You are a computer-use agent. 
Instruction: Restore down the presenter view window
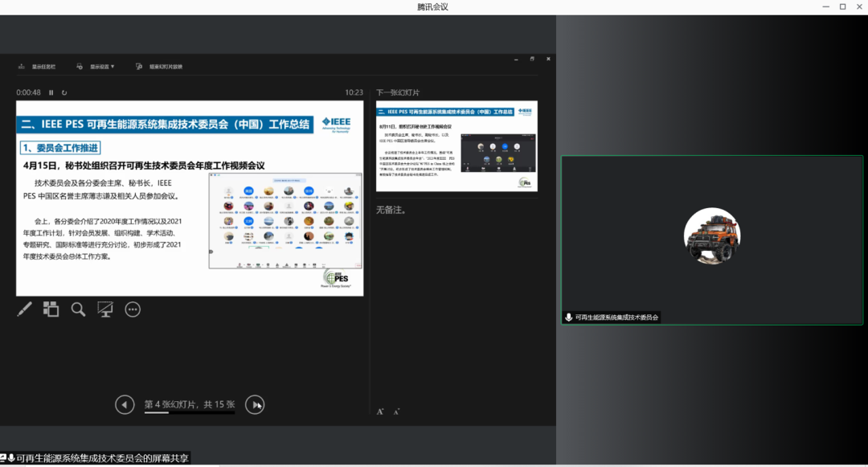click(x=532, y=59)
